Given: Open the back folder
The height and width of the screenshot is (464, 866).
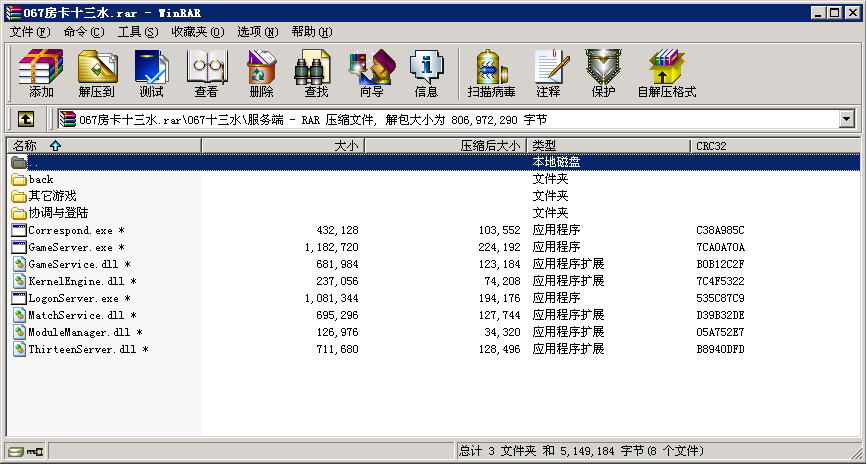Looking at the screenshot, I should 41,179.
